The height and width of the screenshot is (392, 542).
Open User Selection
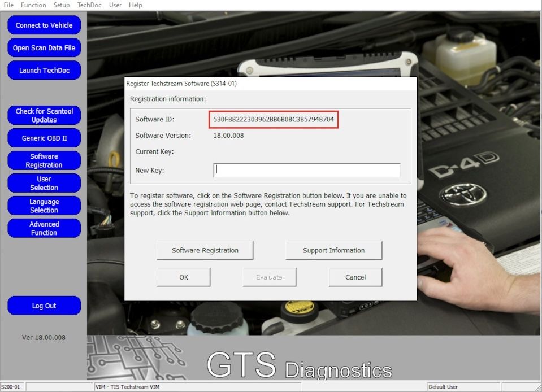click(x=44, y=183)
